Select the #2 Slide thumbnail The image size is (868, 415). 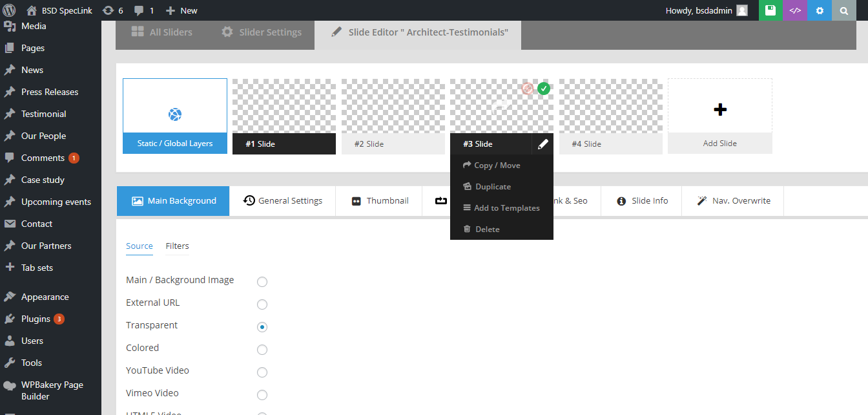[x=393, y=116]
